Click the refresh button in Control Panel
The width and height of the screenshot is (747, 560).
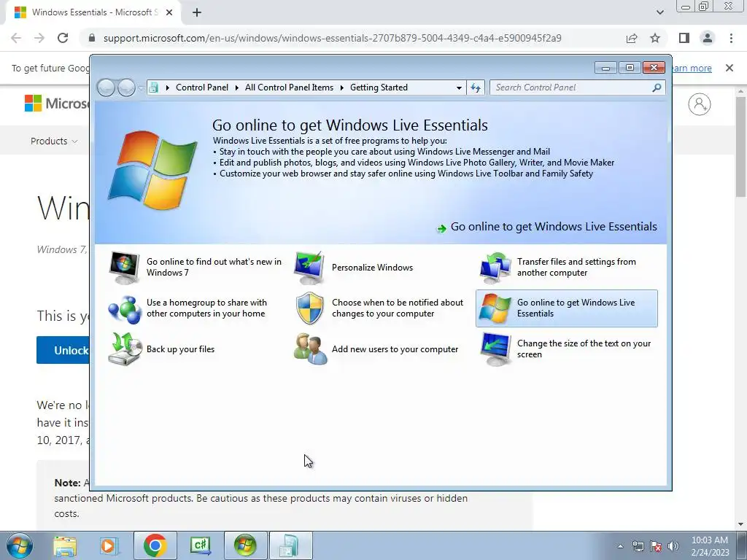[x=476, y=87]
